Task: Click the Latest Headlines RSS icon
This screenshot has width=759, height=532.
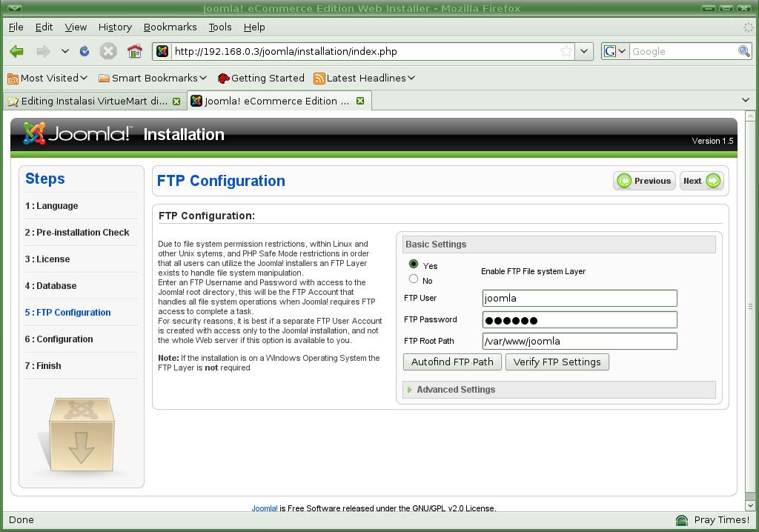Action: coord(319,79)
